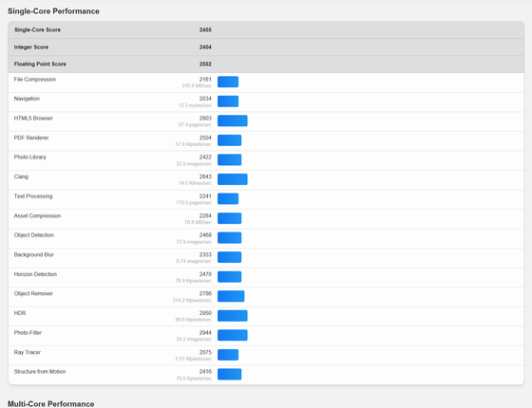
Task: Select the Object Detection row label
Action: (34, 235)
